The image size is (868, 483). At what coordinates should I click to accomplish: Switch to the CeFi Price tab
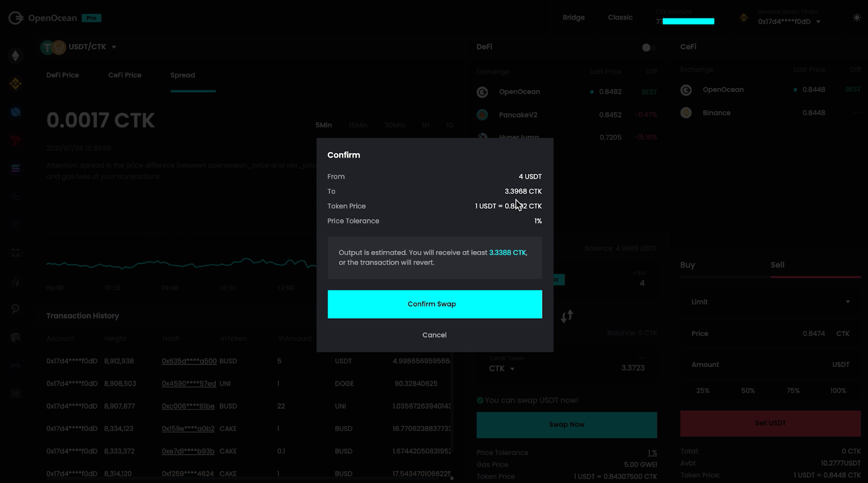[125, 75]
